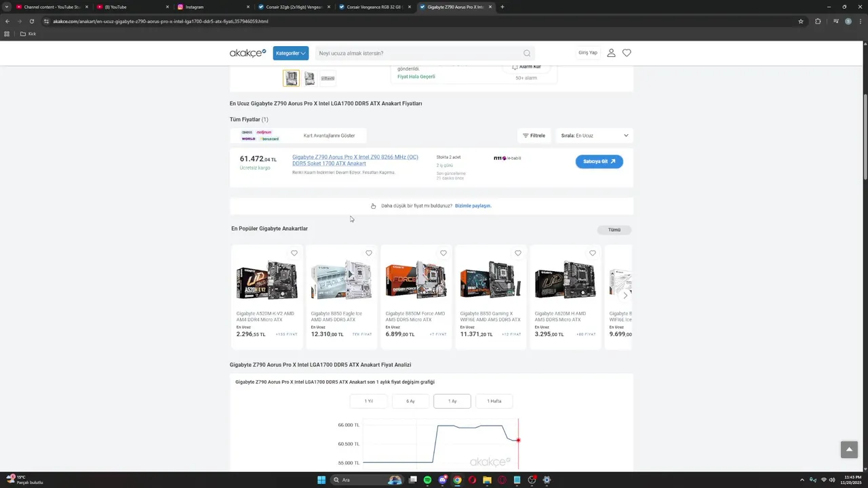Open the Kick bookmarks folder

tap(28, 34)
